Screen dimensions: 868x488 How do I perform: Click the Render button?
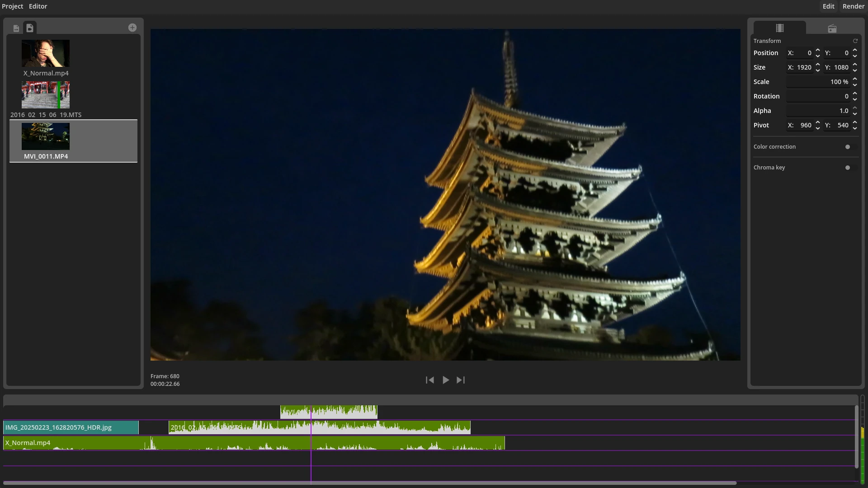[x=854, y=6]
